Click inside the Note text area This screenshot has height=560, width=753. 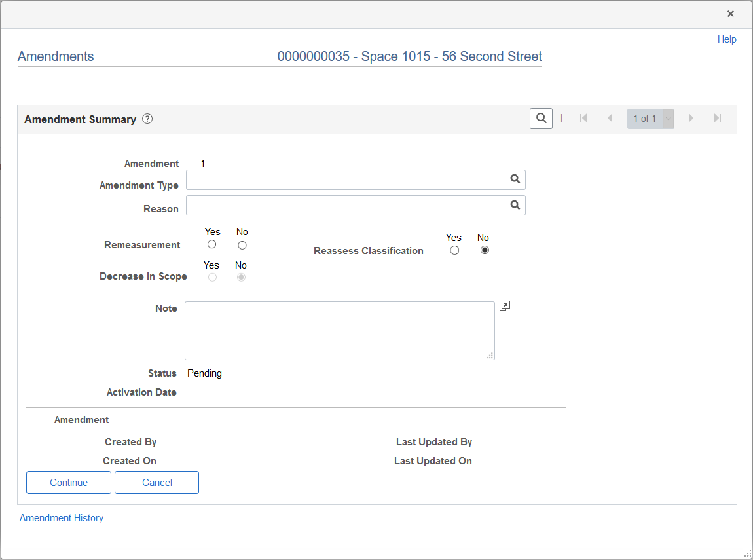(x=340, y=330)
